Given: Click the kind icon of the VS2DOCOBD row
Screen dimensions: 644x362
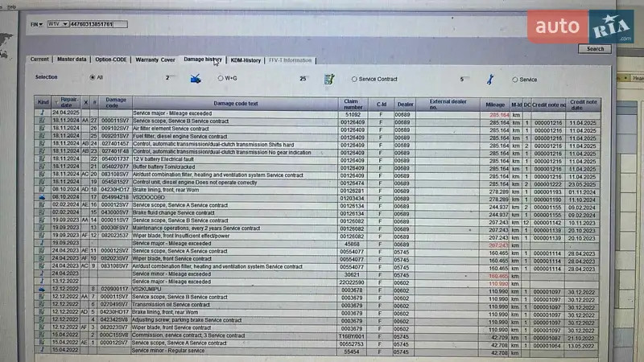Looking at the screenshot, I should 43,197.
